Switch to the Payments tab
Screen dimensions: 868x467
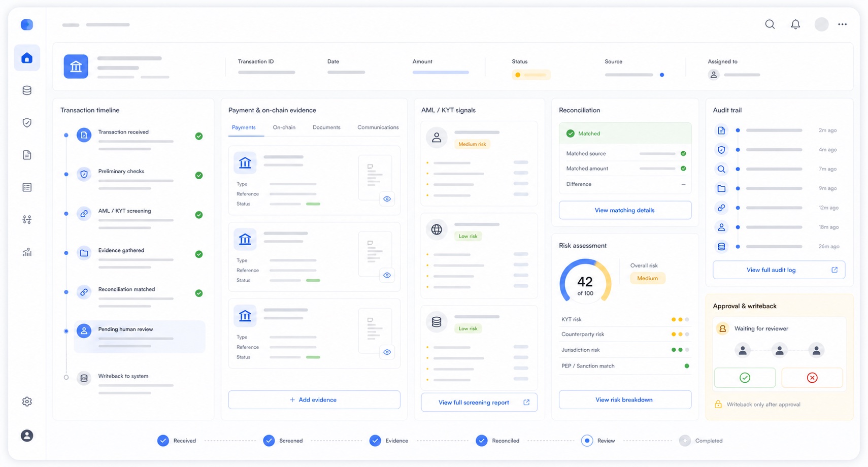pyautogui.click(x=244, y=127)
